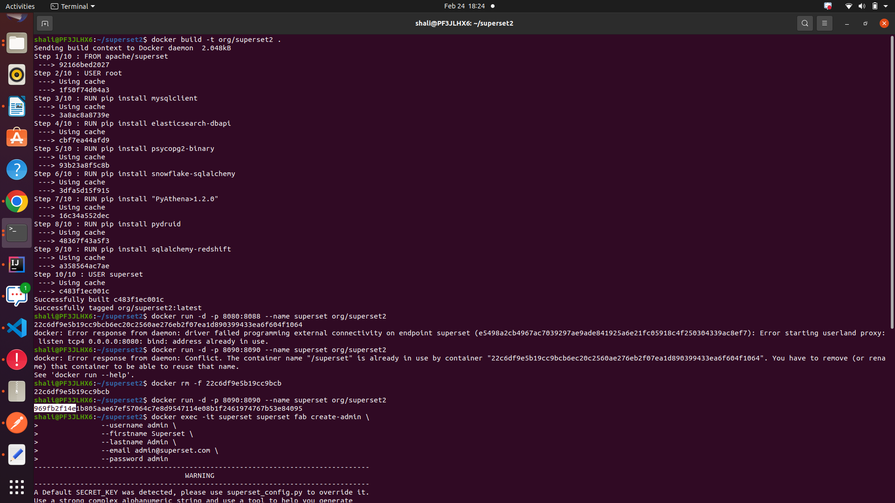Image resolution: width=895 pixels, height=503 pixels.
Task: Click 'Successfully tagged org/superset2:latest' line
Action: point(118,308)
